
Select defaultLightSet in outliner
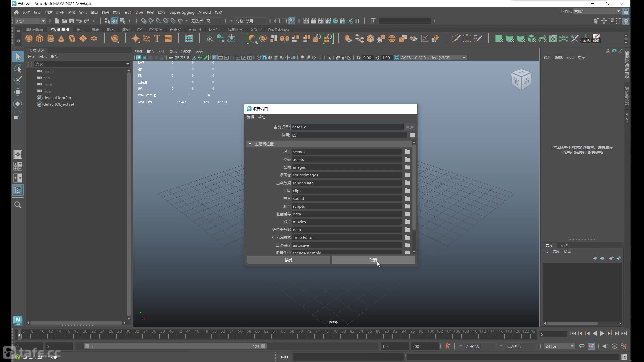[x=57, y=98]
